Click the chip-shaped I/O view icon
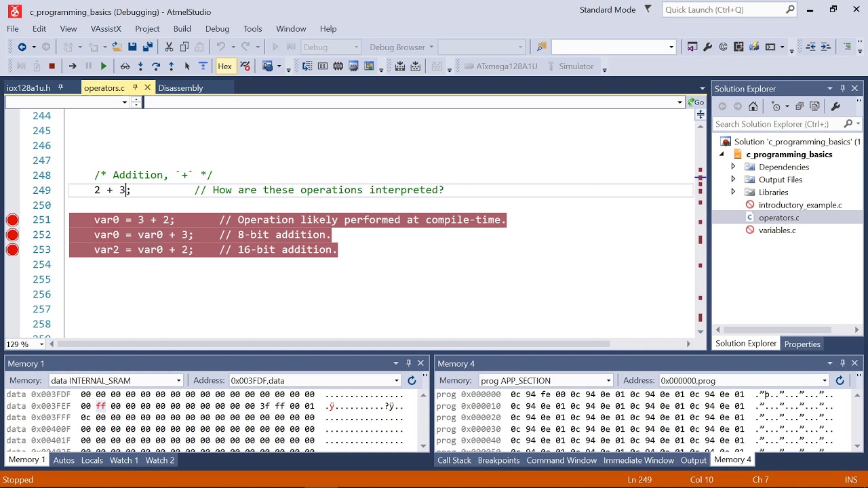This screenshot has height=488, width=868. click(338, 66)
